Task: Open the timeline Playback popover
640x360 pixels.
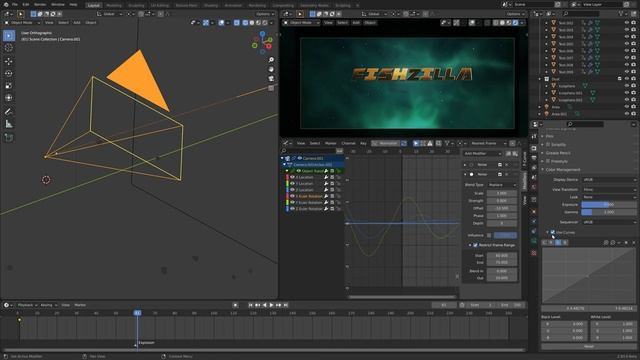Action: point(27,305)
